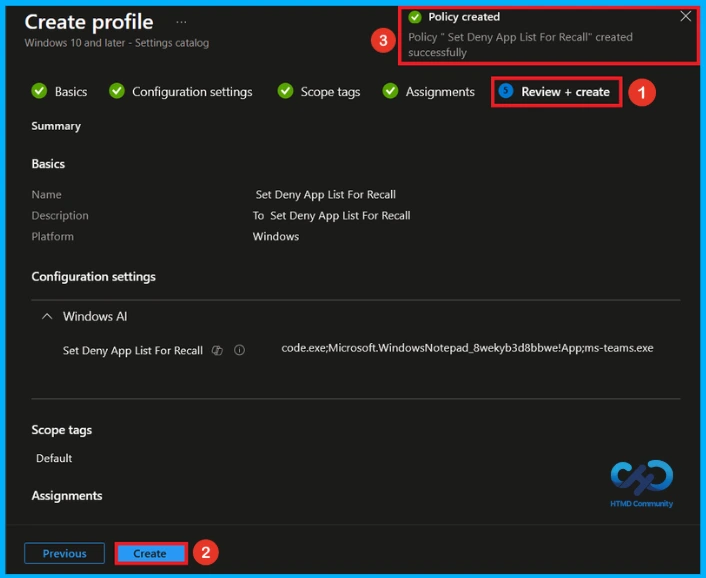
Task: Open the Configuration settings step
Action: [192, 92]
